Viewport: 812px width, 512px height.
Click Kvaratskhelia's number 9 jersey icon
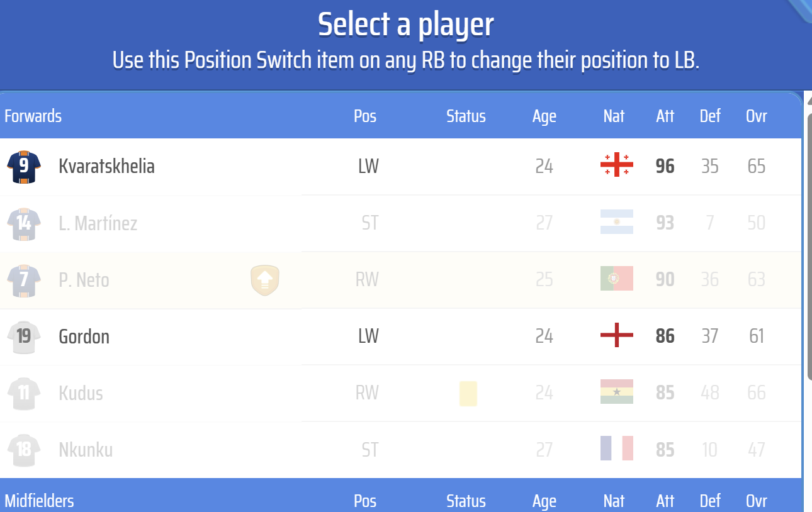pos(24,167)
